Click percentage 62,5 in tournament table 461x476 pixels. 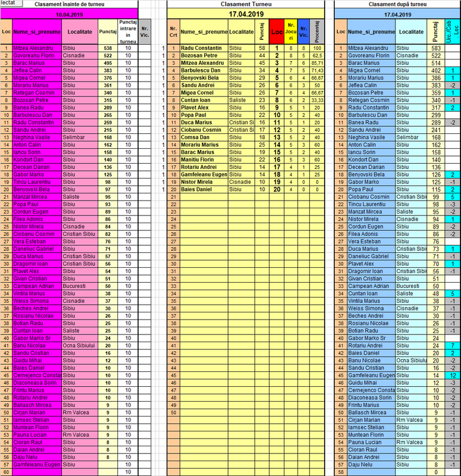[x=317, y=55]
